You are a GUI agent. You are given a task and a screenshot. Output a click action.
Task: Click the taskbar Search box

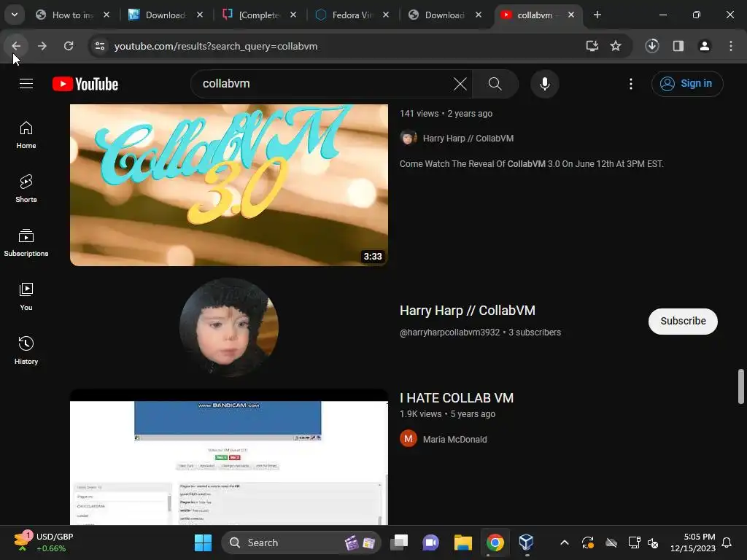(301, 542)
